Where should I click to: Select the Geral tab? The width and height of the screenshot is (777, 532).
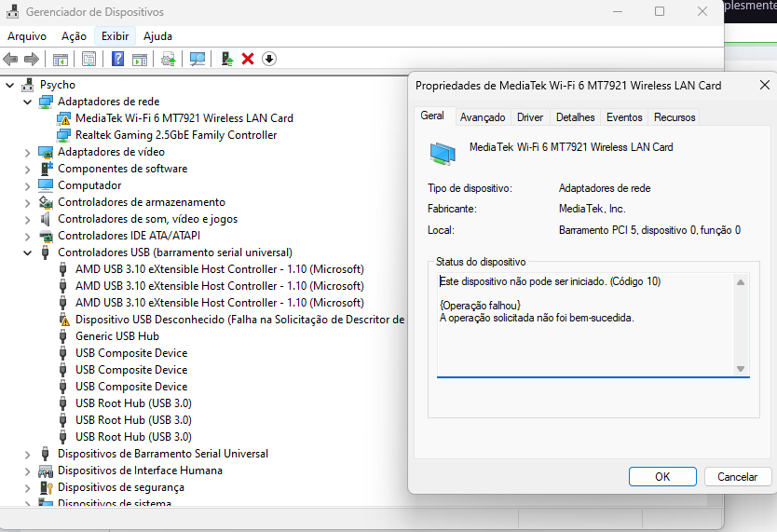(432, 116)
